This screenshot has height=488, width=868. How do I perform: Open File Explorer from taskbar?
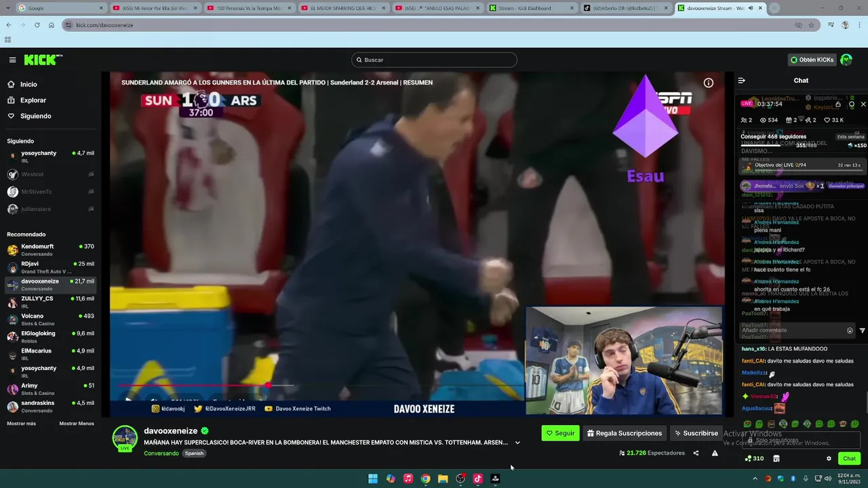(443, 479)
